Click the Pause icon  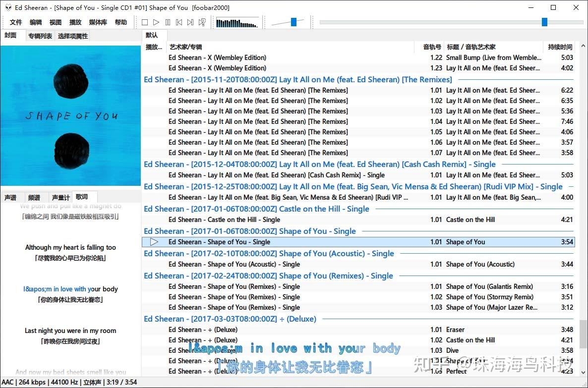[x=168, y=22]
